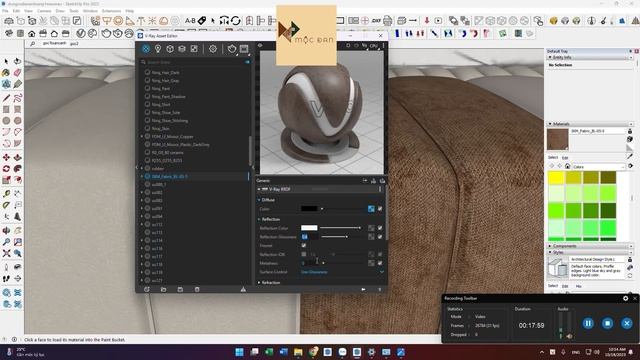640x360 pixels.
Task: Open V-Ray render Settings gear
Action: (x=213, y=49)
